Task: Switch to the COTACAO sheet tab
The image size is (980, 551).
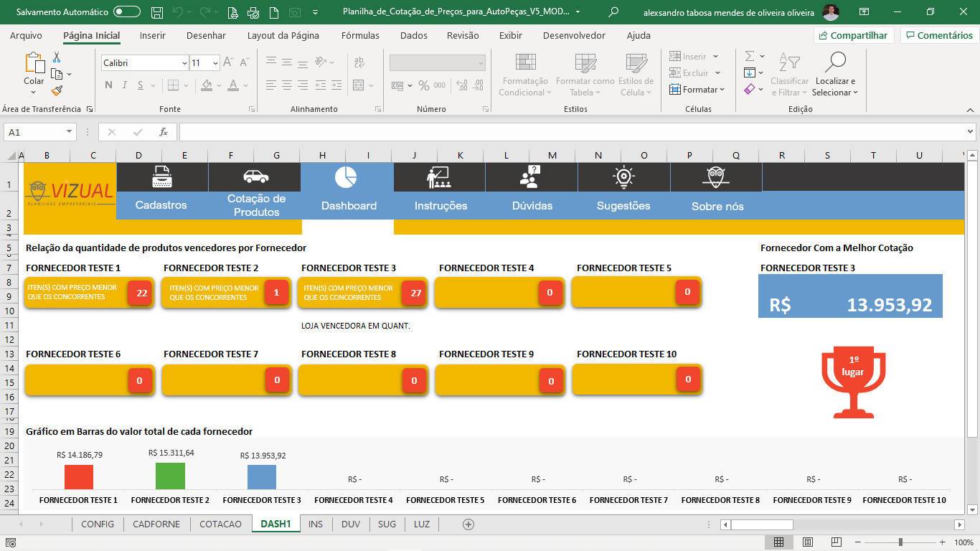Action: pyautogui.click(x=220, y=524)
